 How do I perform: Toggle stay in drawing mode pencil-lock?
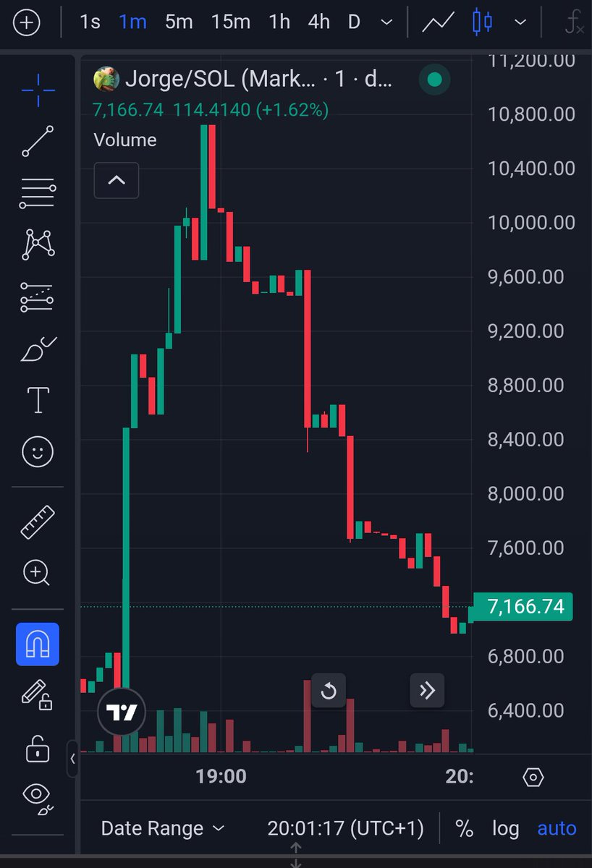[x=36, y=695]
